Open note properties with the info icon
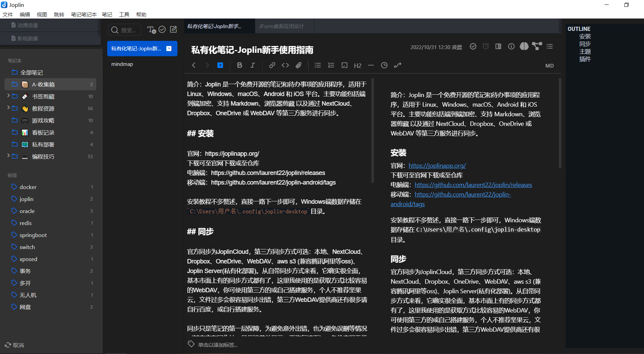Viewport: 644px width, 354px height. tap(511, 46)
